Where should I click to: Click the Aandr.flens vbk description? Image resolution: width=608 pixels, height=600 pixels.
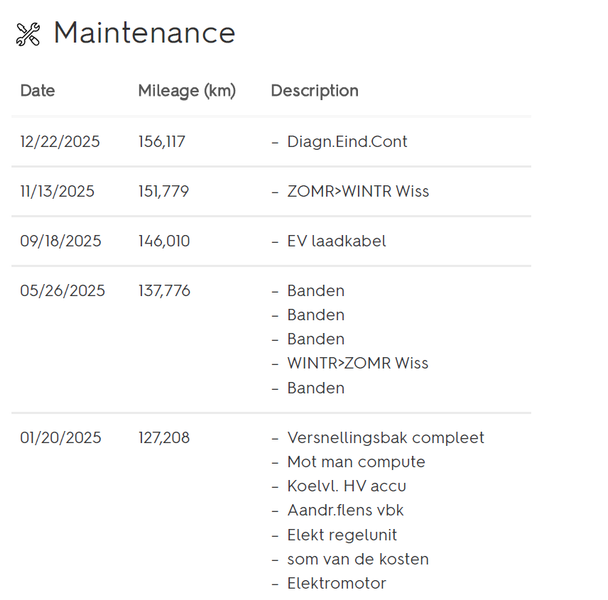pos(345,510)
